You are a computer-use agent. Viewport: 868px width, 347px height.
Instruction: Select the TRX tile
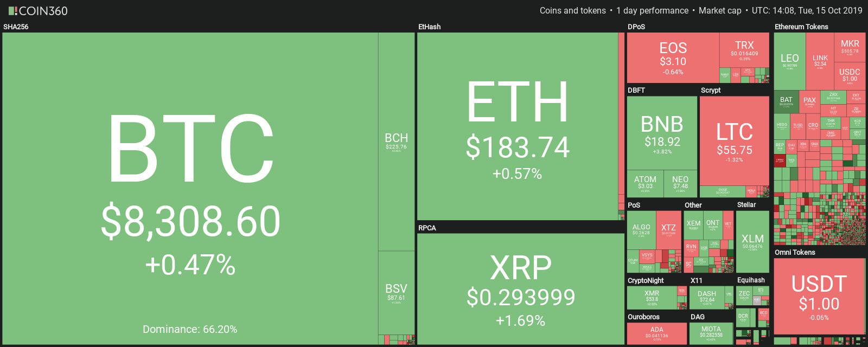coord(744,50)
